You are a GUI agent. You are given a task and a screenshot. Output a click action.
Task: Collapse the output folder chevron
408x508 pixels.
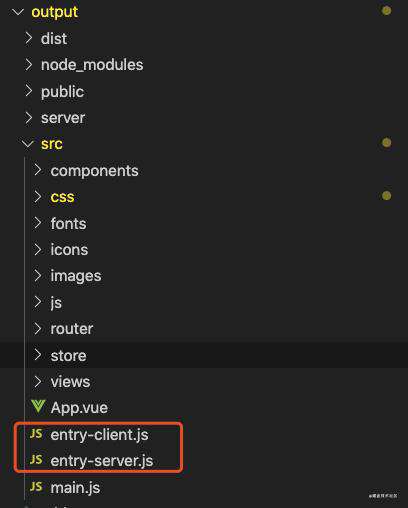coord(18,12)
